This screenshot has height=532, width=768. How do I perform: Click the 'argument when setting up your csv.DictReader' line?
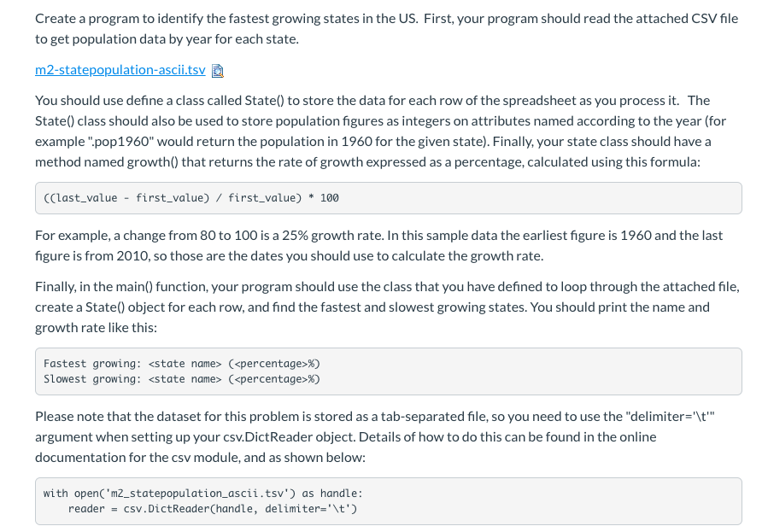click(x=345, y=437)
